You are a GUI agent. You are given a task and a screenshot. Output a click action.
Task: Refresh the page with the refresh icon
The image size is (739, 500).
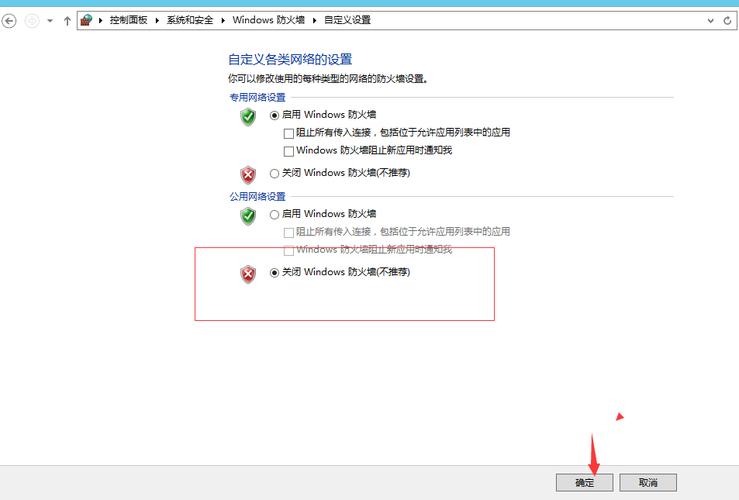[727, 21]
